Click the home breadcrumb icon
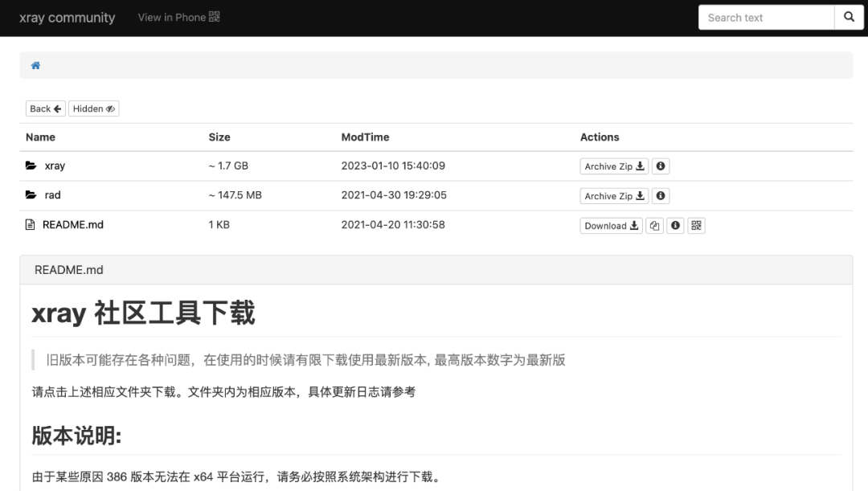This screenshot has height=491, width=868. pos(35,65)
